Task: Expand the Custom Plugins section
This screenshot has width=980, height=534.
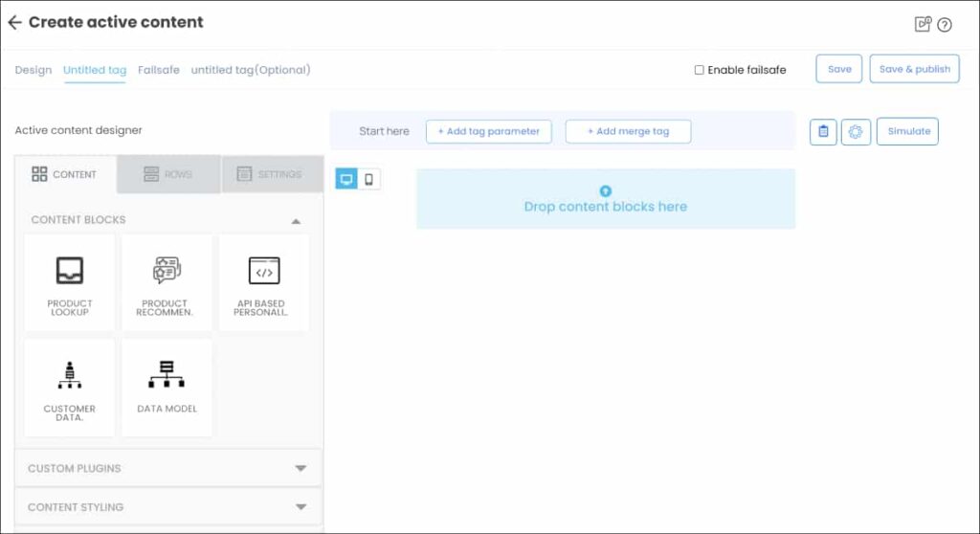Action: point(301,469)
